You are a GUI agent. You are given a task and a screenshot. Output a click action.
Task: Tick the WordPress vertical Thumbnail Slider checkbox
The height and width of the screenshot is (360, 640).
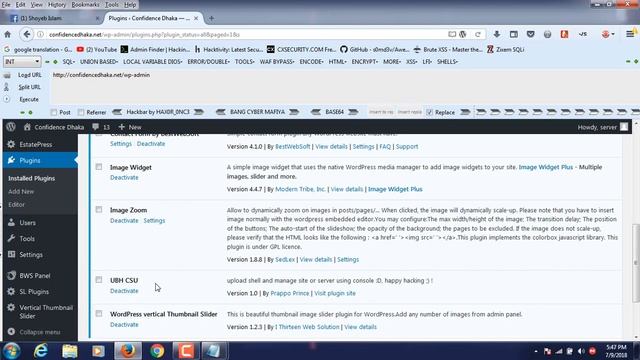[x=99, y=314]
